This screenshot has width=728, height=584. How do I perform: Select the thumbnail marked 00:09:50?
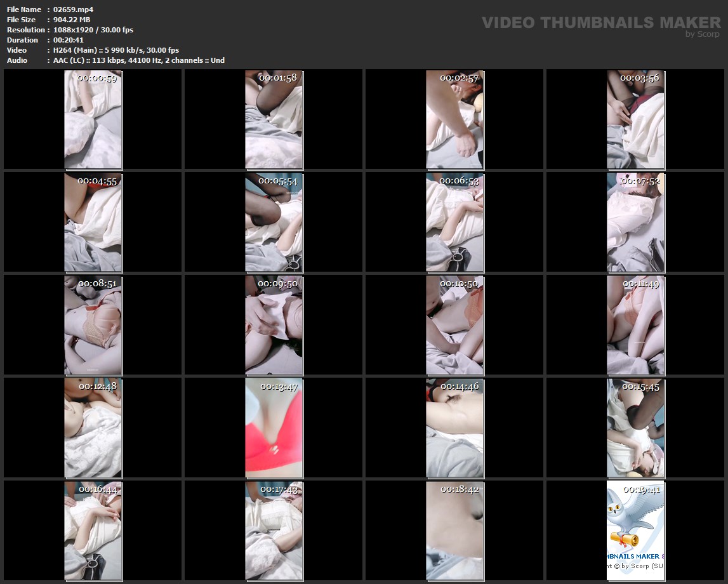[x=274, y=325]
